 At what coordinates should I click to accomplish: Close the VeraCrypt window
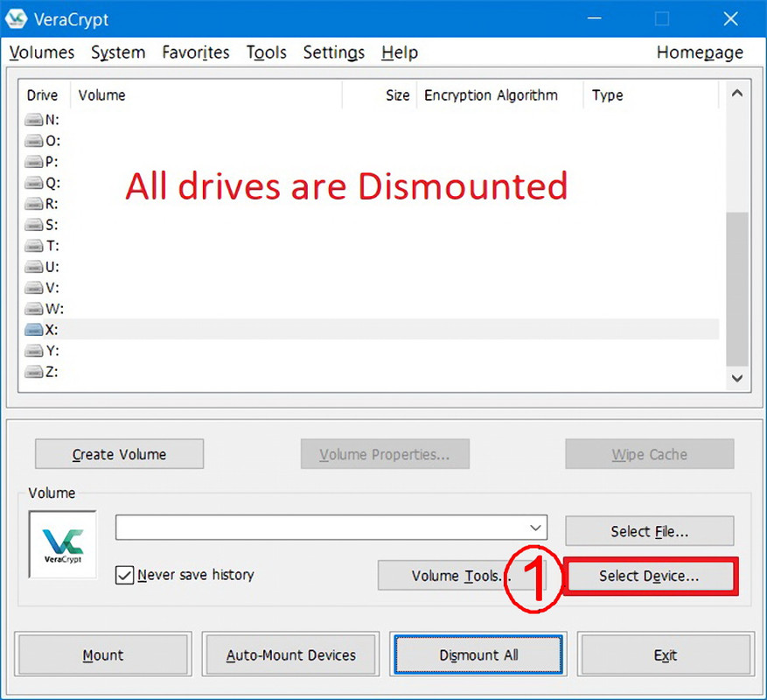click(x=730, y=19)
